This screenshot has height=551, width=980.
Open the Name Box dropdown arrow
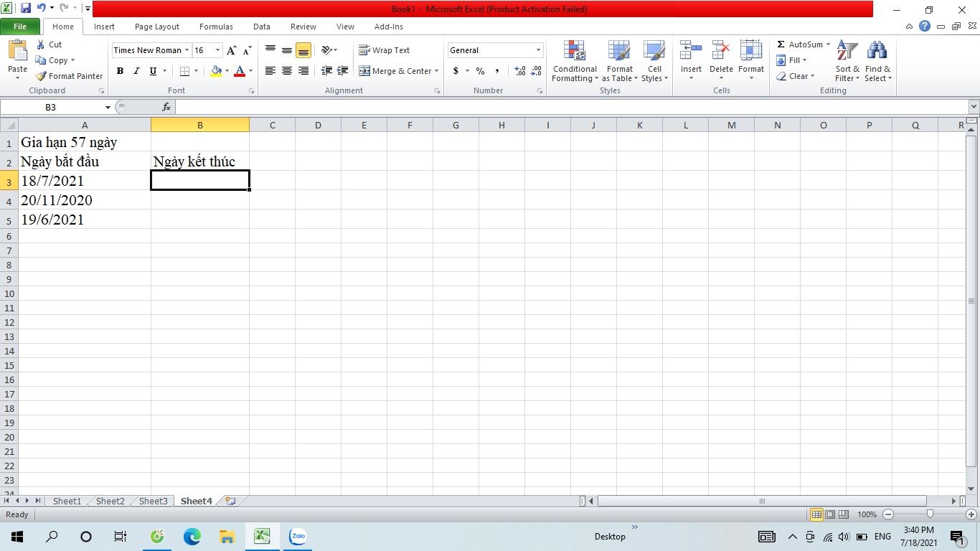108,107
